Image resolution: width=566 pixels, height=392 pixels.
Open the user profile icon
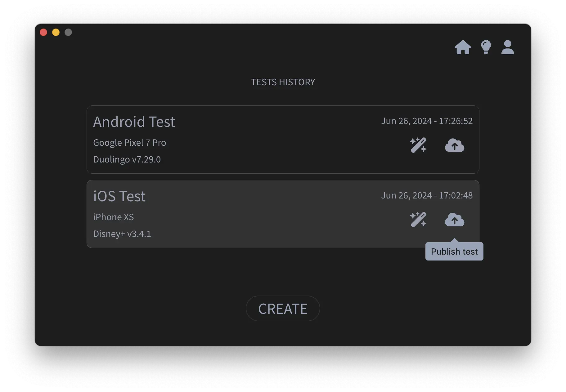coord(508,47)
